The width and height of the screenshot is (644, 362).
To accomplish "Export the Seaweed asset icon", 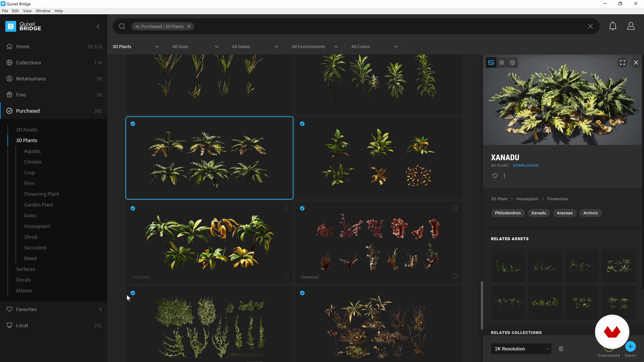I will coord(455,208).
